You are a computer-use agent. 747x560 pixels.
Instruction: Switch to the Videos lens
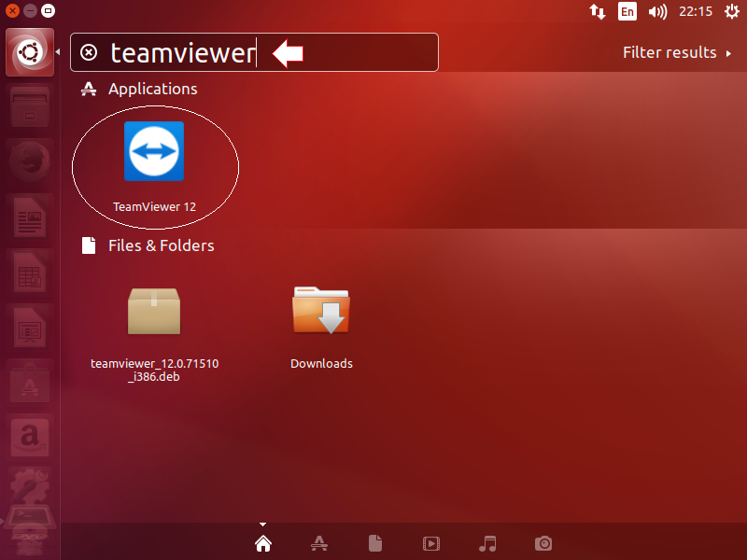pyautogui.click(x=431, y=543)
